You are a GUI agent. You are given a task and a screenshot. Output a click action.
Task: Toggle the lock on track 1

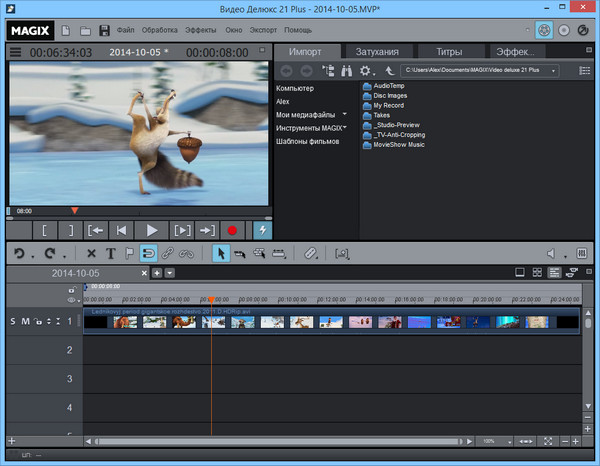coord(38,321)
